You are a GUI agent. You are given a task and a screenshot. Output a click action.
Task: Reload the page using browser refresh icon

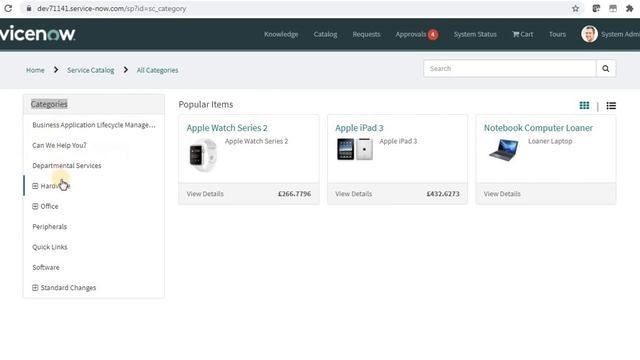pyautogui.click(x=8, y=8)
